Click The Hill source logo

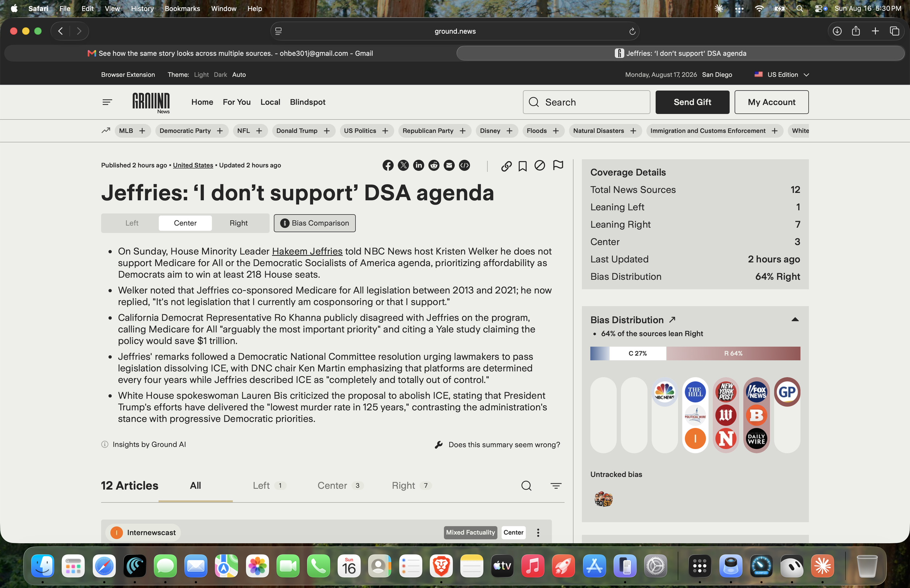pos(695,392)
